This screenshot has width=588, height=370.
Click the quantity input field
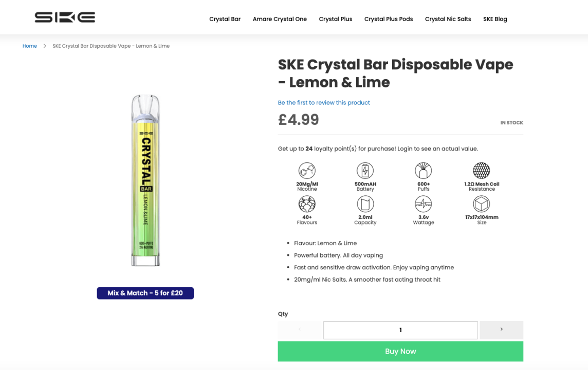coord(400,330)
